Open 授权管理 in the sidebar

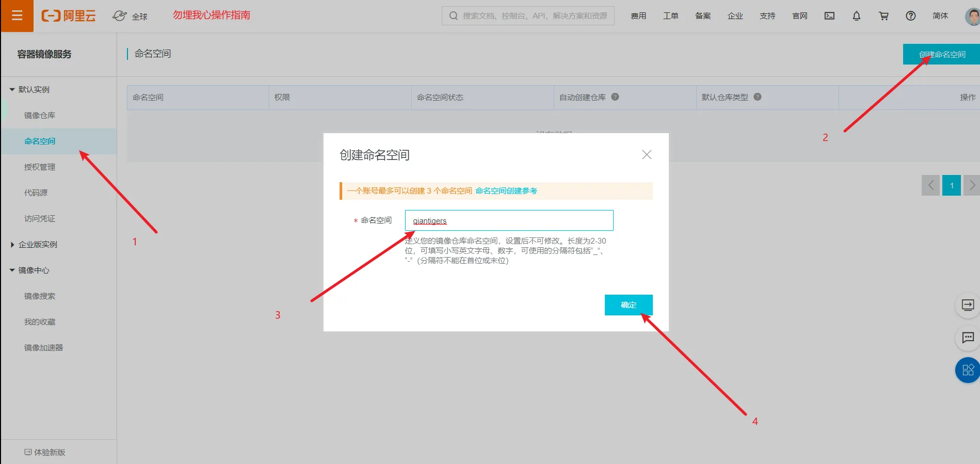tap(40, 167)
